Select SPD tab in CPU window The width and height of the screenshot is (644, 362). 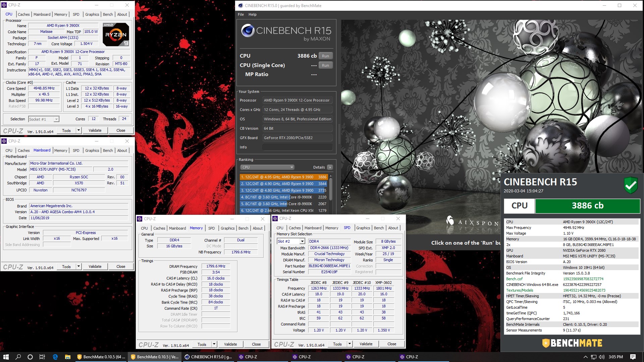click(x=76, y=14)
